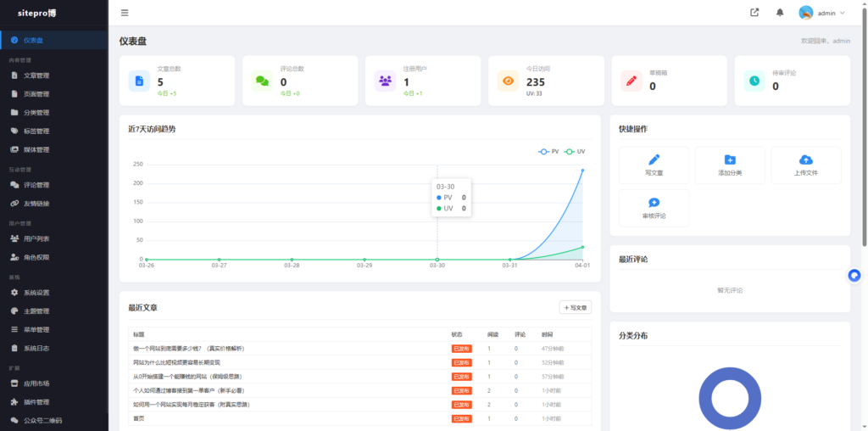Click the 标题 column header

(138, 334)
